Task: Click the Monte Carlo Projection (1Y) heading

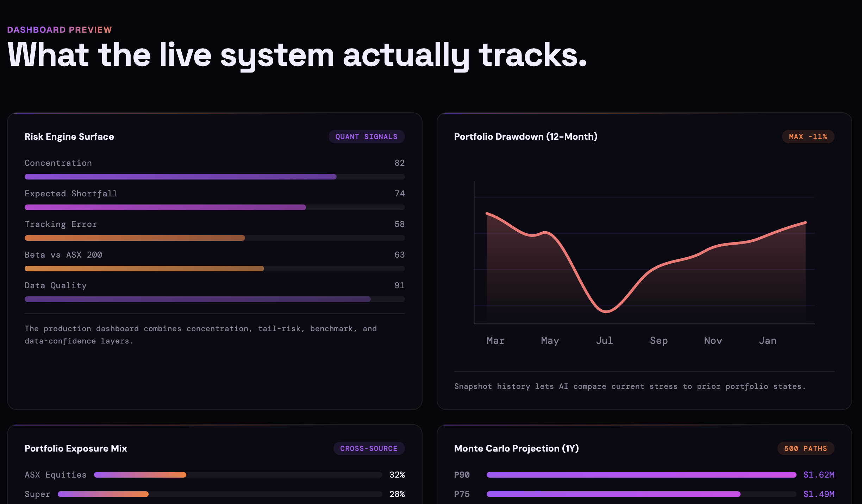Action: coord(516,448)
